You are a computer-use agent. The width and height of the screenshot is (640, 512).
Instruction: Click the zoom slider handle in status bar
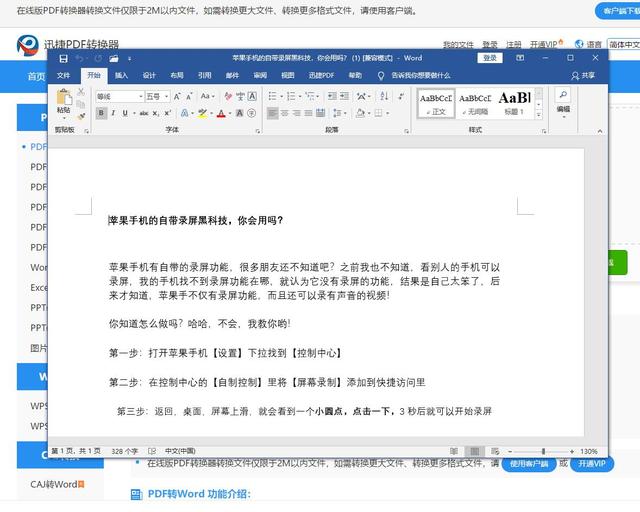coord(543,451)
